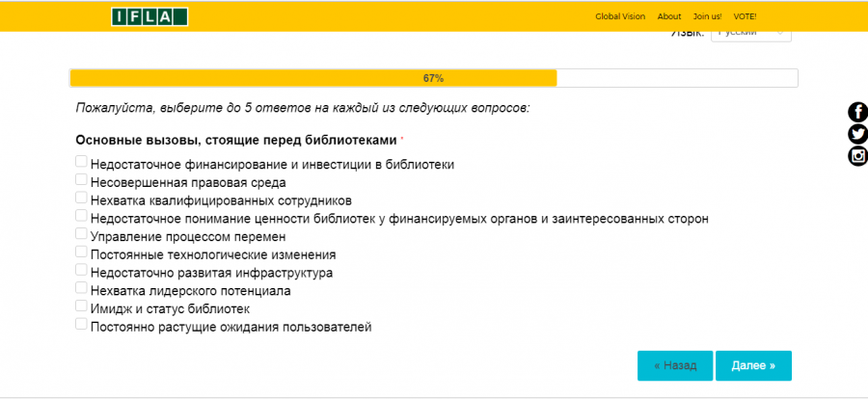Tick 'Нехватка квалифицированных сотрудников' checkbox
Image resolution: width=868 pixels, height=399 pixels.
tap(81, 198)
